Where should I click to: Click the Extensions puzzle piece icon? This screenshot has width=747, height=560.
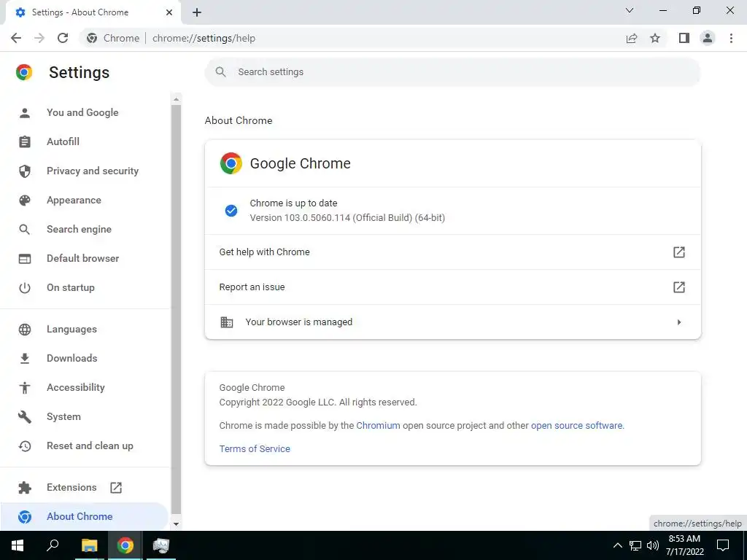(x=24, y=488)
